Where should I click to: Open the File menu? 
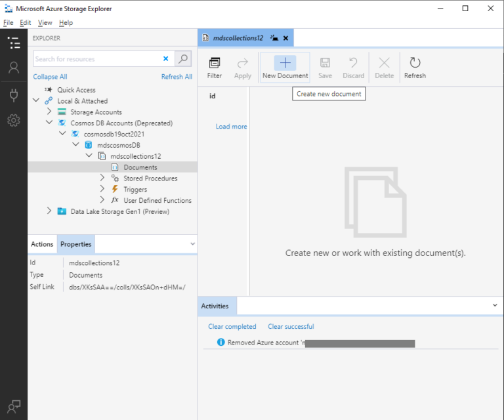[x=9, y=22]
